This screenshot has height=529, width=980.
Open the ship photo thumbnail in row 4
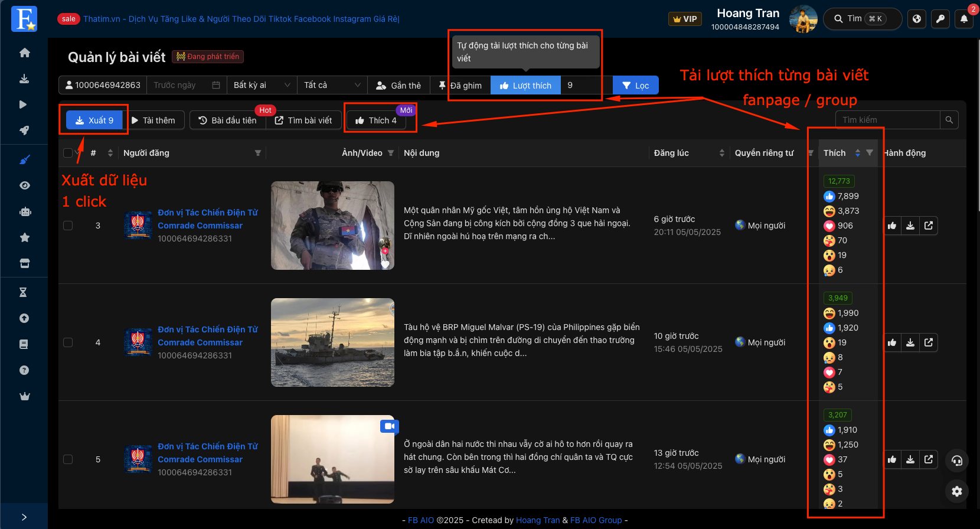332,342
